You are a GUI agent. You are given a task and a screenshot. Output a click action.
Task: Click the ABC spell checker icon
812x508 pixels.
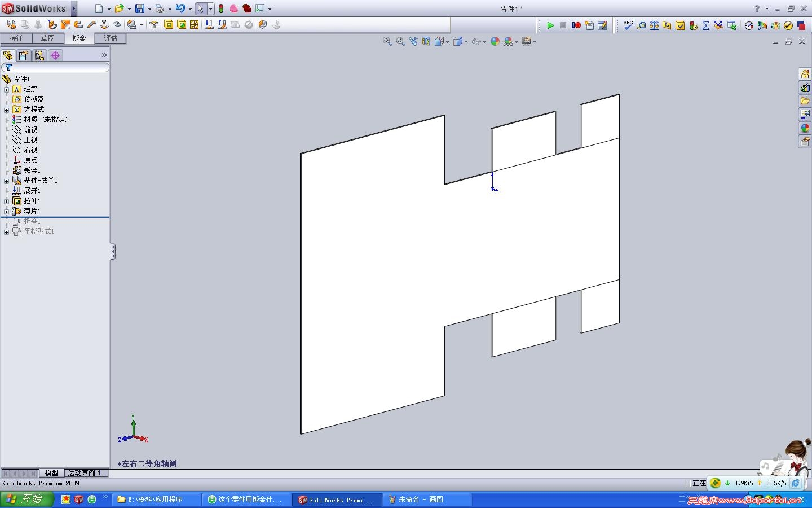(x=628, y=25)
